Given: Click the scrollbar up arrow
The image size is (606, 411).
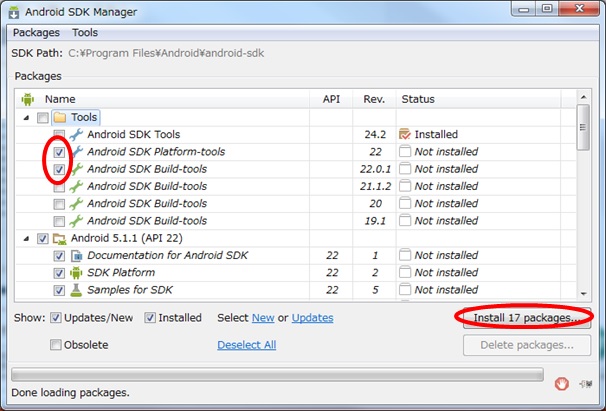Looking at the screenshot, I should coord(583,97).
